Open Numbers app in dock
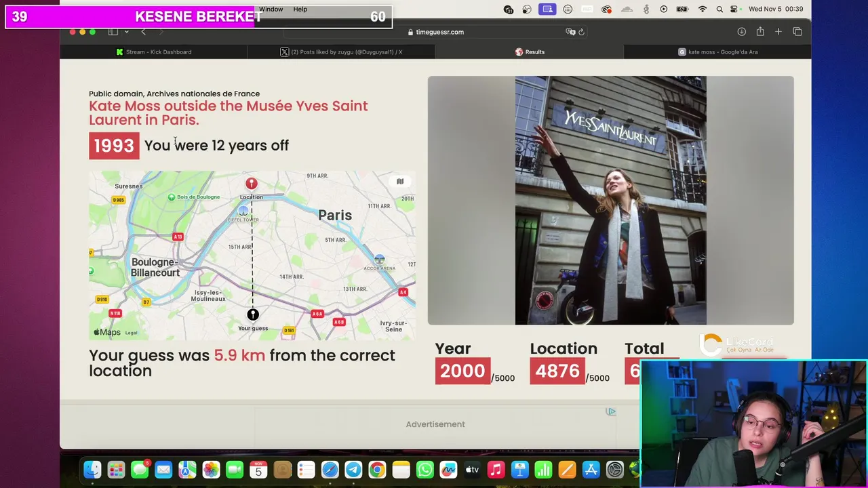868x488 pixels. (x=543, y=469)
